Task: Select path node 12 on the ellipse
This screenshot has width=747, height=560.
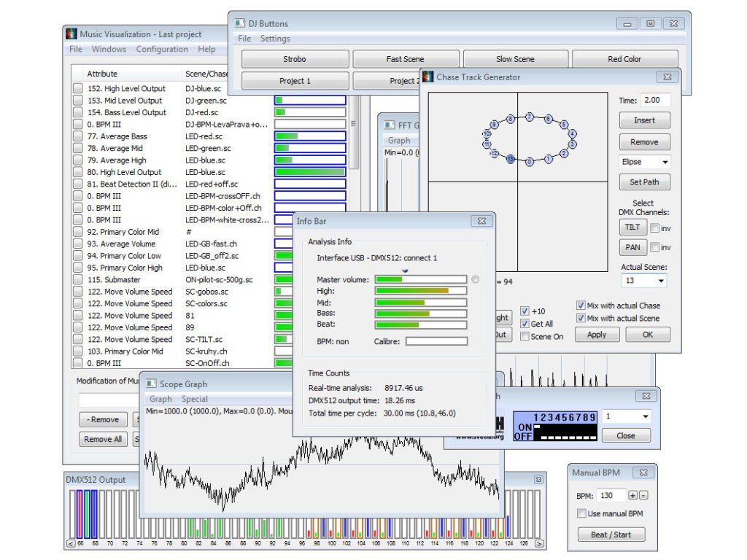Action: tap(495, 153)
